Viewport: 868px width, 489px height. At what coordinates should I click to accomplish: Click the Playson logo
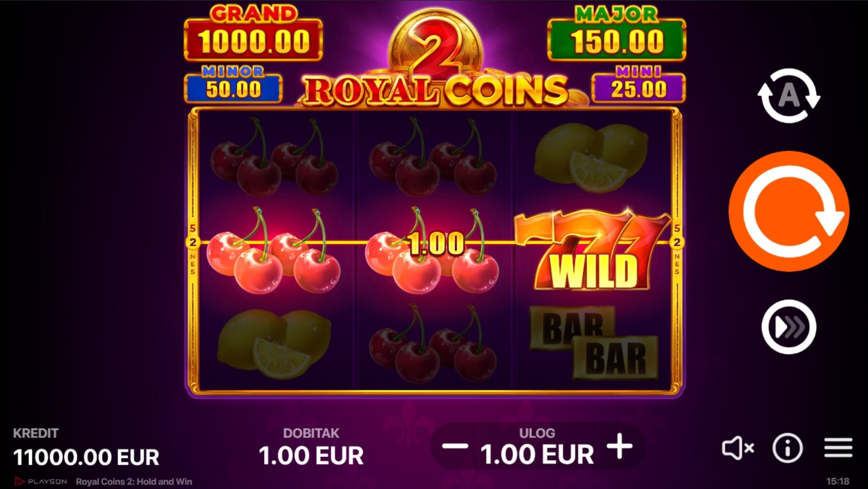(41, 481)
